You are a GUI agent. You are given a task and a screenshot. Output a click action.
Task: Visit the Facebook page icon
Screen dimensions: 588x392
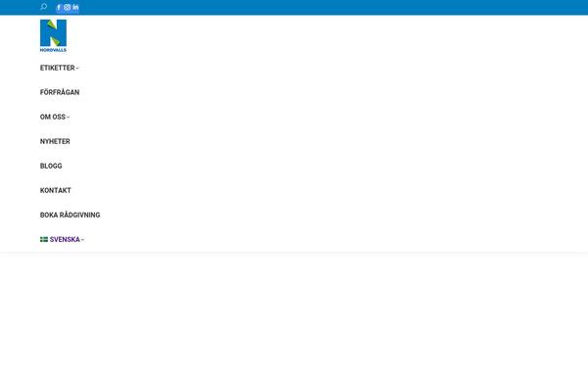tap(59, 7)
